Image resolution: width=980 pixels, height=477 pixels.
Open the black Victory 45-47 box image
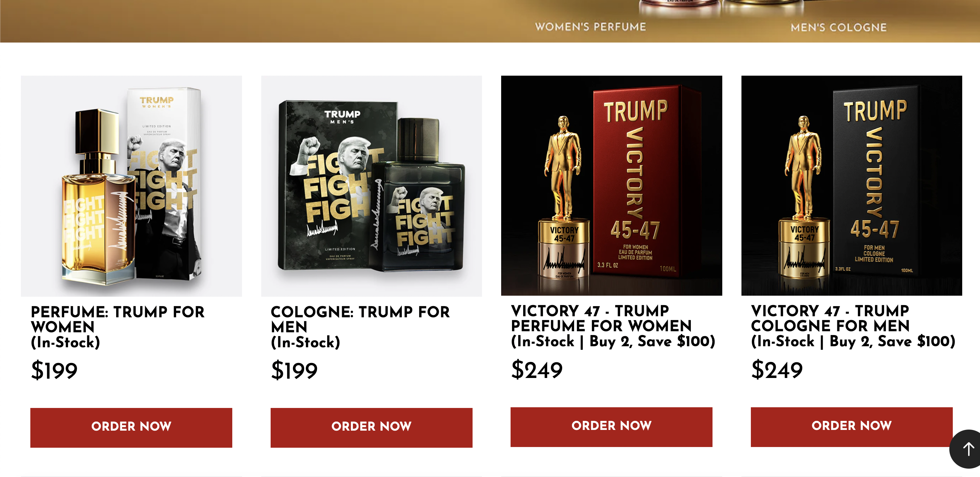click(851, 185)
